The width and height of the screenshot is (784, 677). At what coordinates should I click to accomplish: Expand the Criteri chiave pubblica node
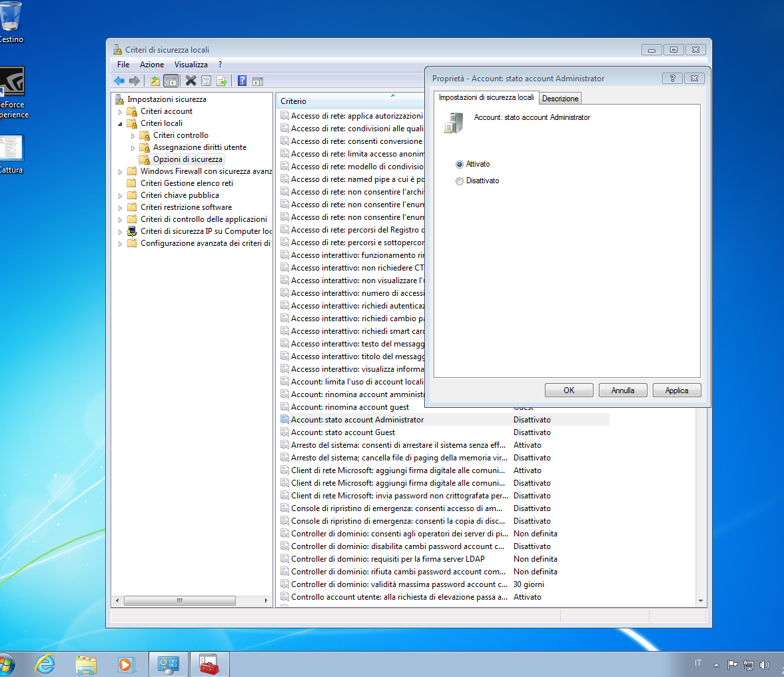pos(121,196)
